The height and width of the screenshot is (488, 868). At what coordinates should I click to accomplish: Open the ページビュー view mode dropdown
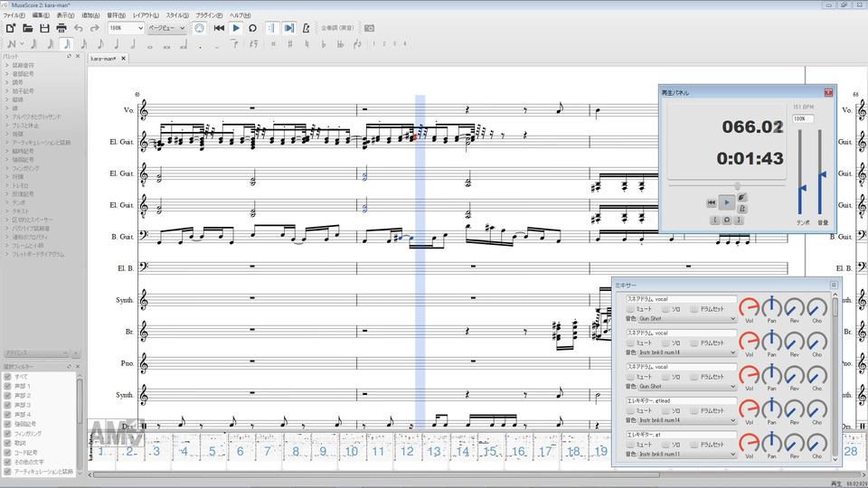coord(166,28)
